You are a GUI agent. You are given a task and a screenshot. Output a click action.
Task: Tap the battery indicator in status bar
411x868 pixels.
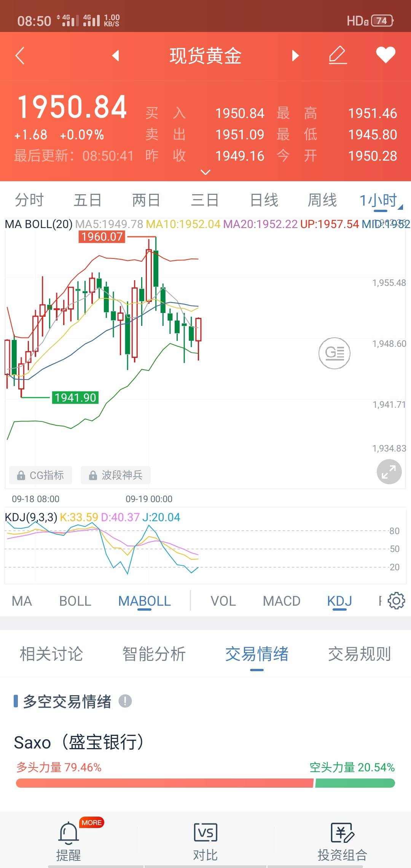pyautogui.click(x=382, y=21)
